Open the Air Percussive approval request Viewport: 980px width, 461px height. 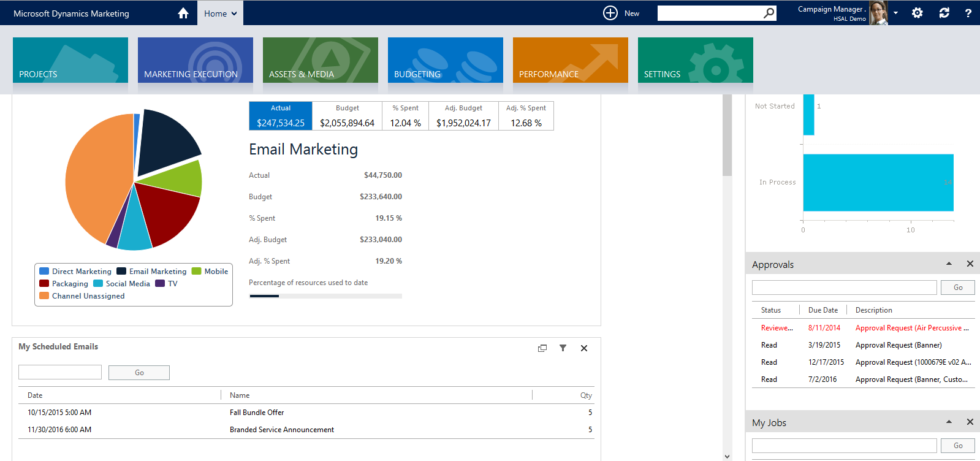[864, 328]
